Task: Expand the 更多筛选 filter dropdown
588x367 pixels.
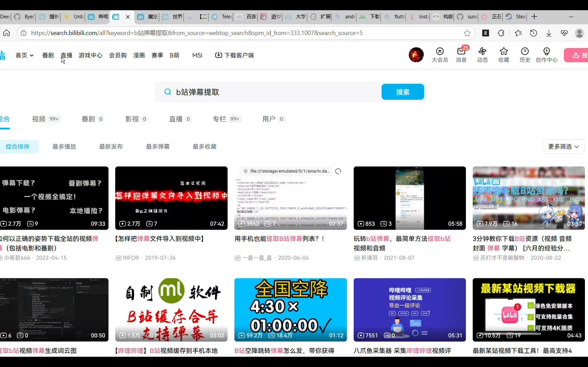Action: click(x=563, y=146)
